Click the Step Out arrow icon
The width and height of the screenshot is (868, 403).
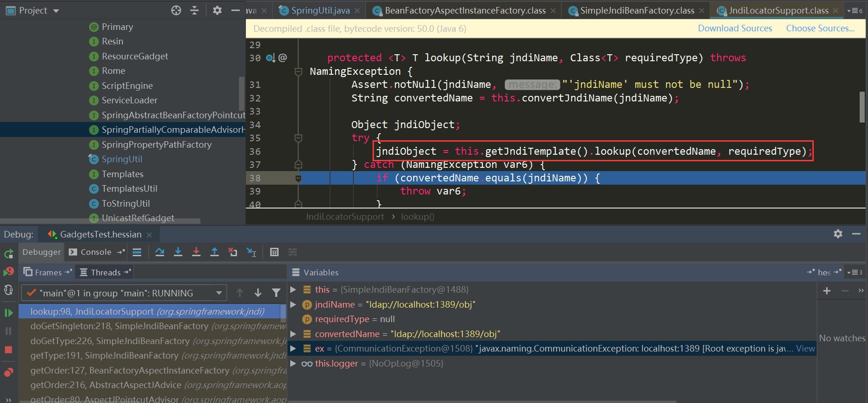coord(215,252)
